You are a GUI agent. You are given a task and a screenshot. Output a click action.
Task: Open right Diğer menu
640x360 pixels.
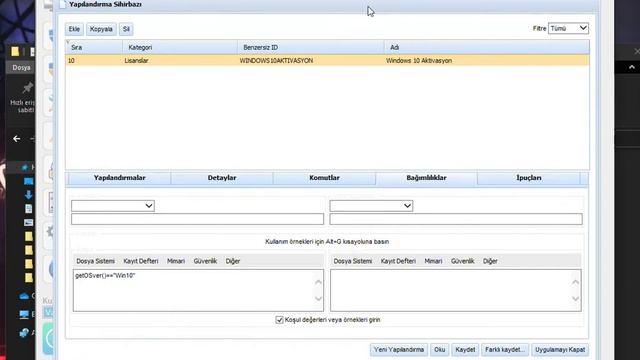coord(490,261)
